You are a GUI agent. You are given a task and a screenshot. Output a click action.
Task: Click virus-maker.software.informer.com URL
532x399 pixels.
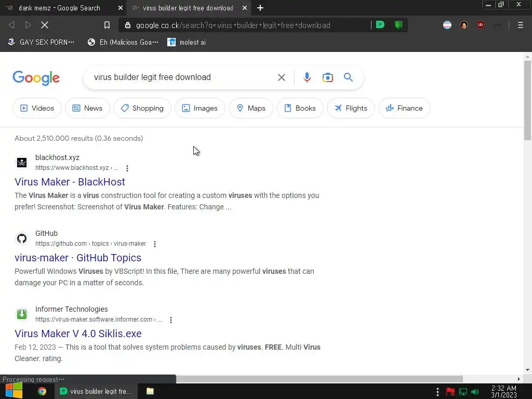(98, 320)
